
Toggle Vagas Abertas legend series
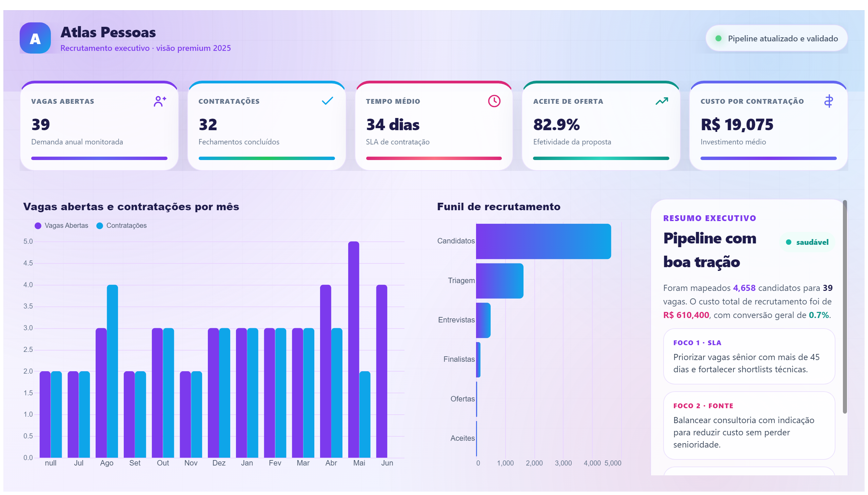point(61,226)
